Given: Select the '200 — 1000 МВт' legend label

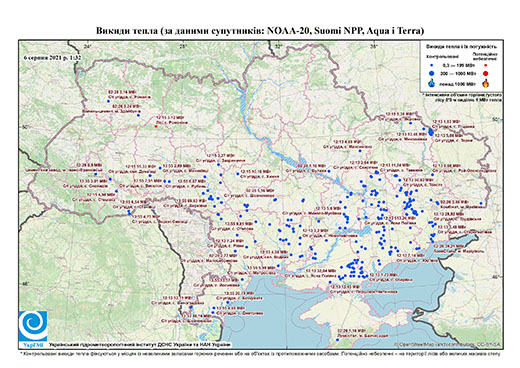Looking at the screenshot, I should coord(459,73).
